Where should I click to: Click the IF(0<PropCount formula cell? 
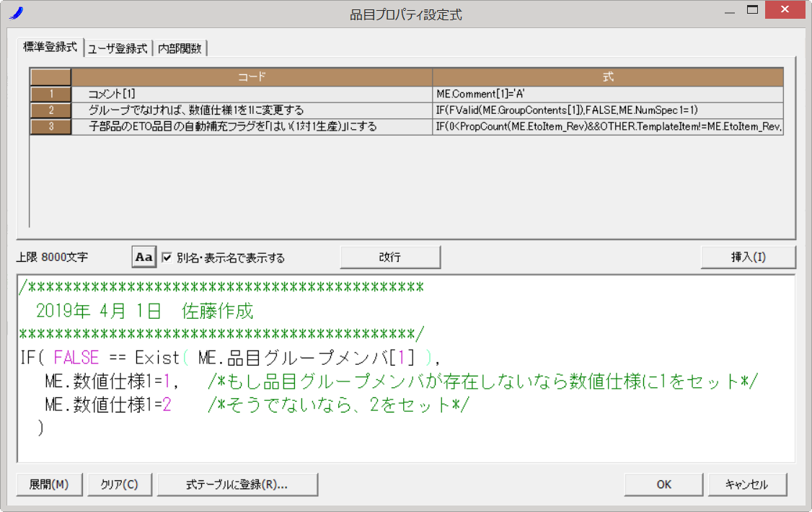(x=608, y=126)
